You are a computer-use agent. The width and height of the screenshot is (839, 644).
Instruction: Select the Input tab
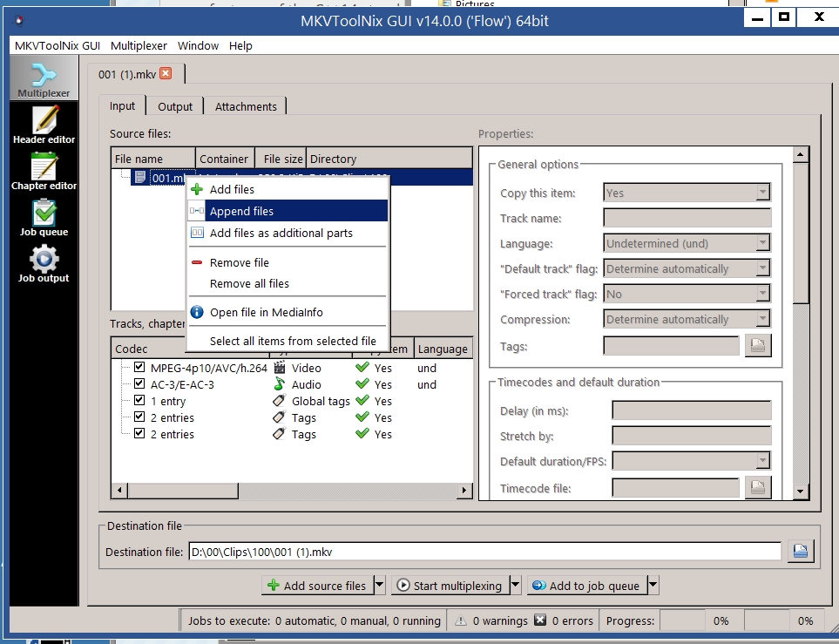(123, 105)
